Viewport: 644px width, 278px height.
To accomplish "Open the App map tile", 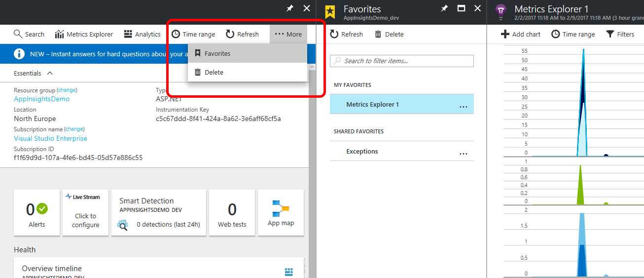I will pos(281,213).
